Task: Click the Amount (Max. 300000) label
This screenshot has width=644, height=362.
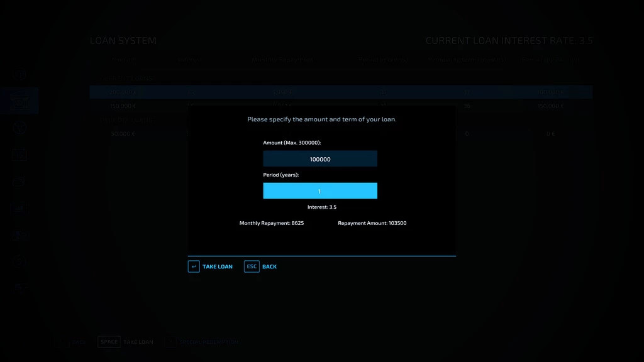Action: pyautogui.click(x=292, y=143)
